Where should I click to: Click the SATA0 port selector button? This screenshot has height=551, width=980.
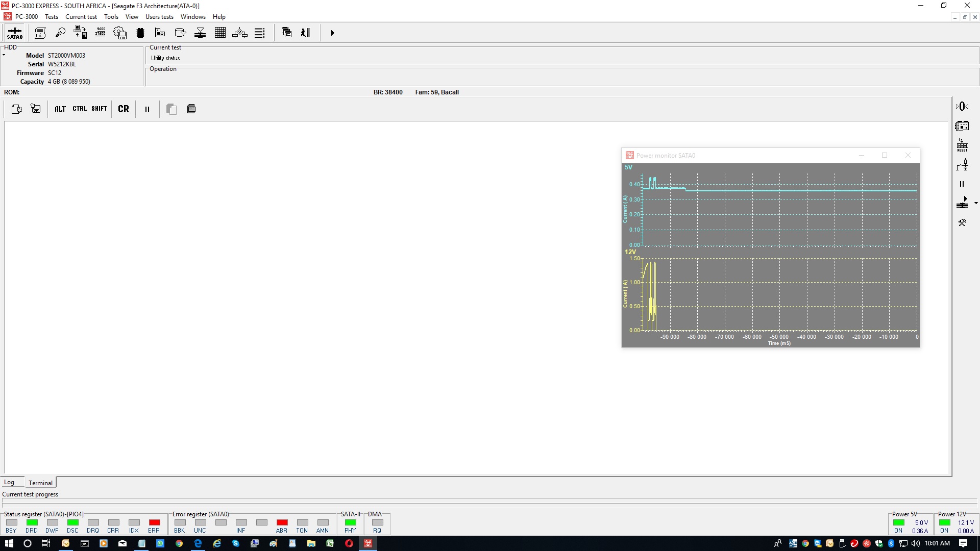[x=15, y=33]
